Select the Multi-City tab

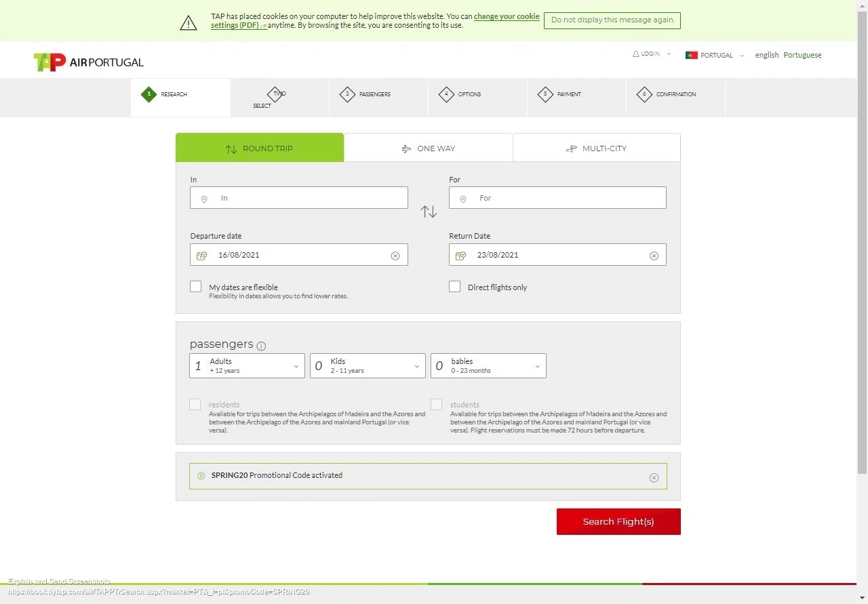(x=597, y=148)
